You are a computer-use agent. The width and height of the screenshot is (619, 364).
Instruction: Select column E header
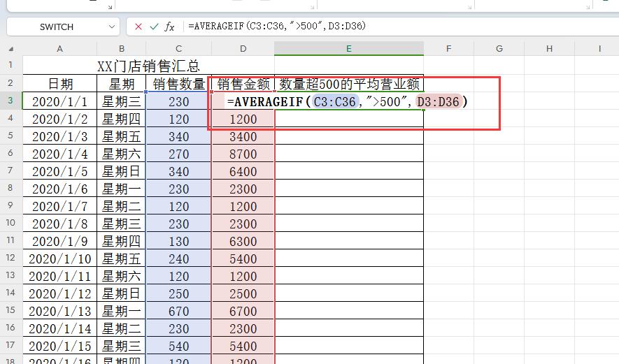coord(349,48)
